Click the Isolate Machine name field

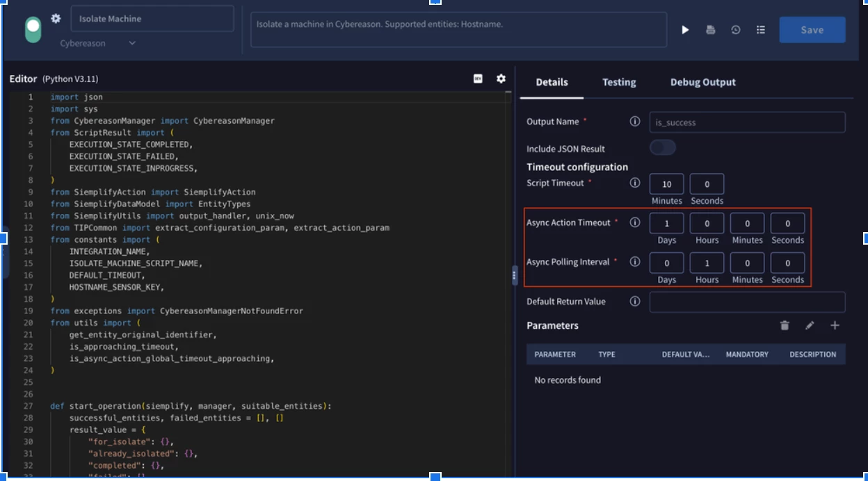click(152, 19)
